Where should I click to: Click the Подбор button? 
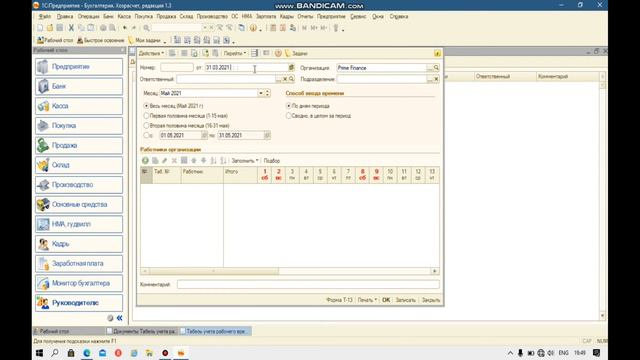(x=271, y=161)
